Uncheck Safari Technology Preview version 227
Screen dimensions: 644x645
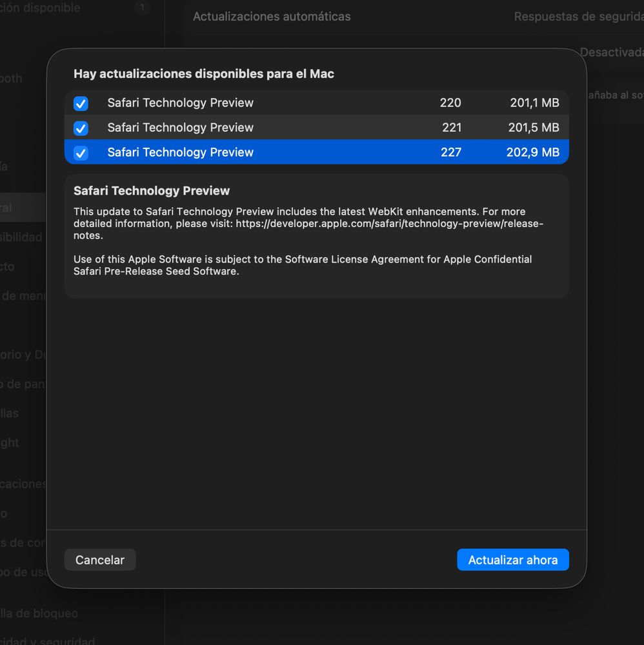pos(81,153)
